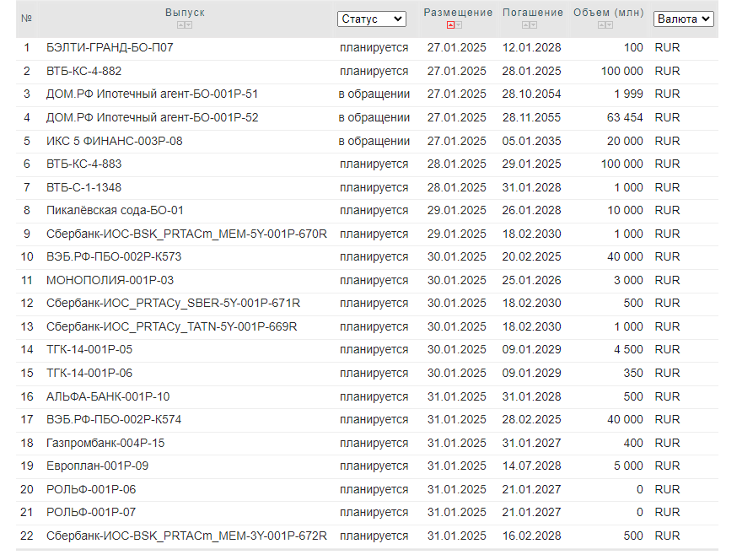This screenshot has width=753, height=560.
Task: Click maturity date 16.02.2028
Action: coord(531,536)
